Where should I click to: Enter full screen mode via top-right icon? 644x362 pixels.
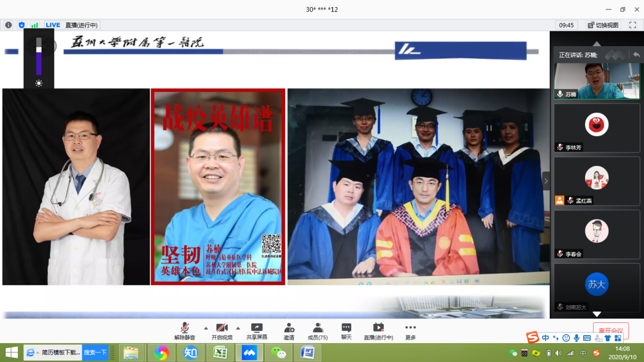(x=632, y=25)
